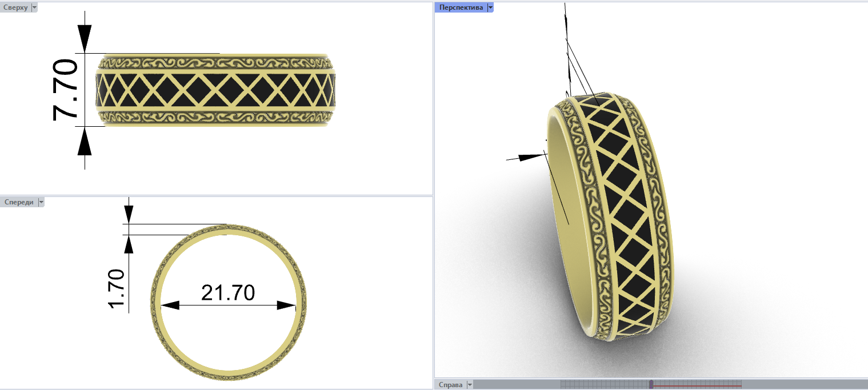The height and width of the screenshot is (390, 868).
Task: Select the 21.70 inner diameter dimension
Action: point(227,293)
